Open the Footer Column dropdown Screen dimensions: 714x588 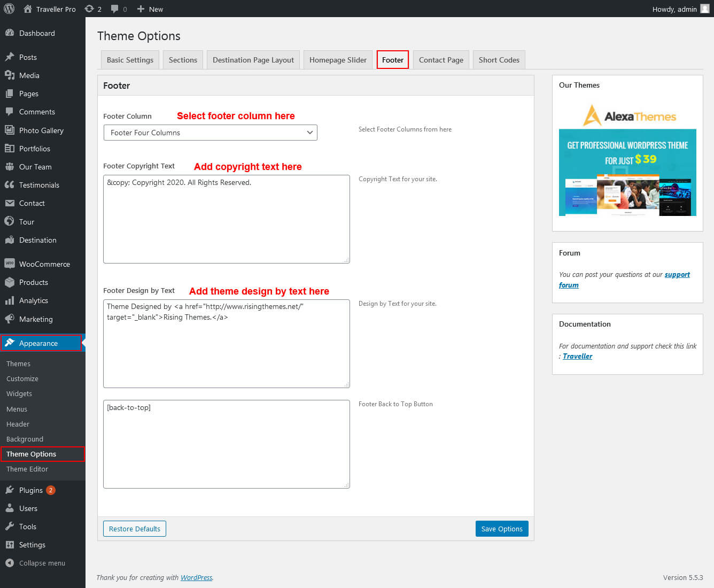point(210,133)
